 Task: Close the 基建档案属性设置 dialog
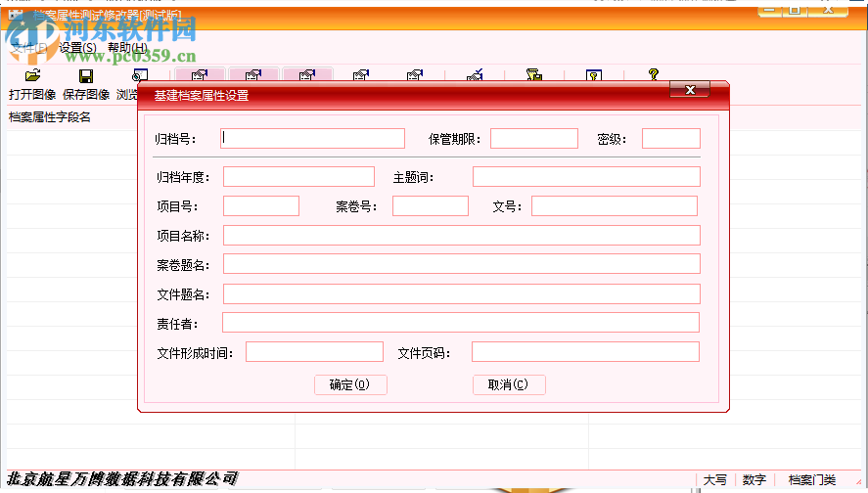[x=690, y=90]
